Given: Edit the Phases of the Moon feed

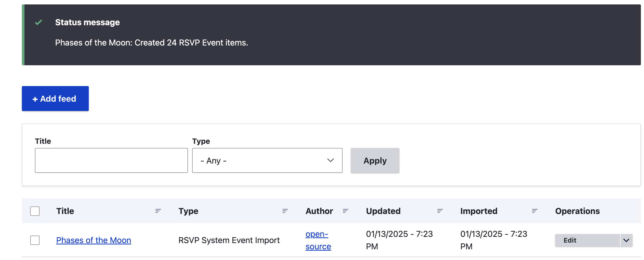Looking at the screenshot, I should (x=588, y=240).
